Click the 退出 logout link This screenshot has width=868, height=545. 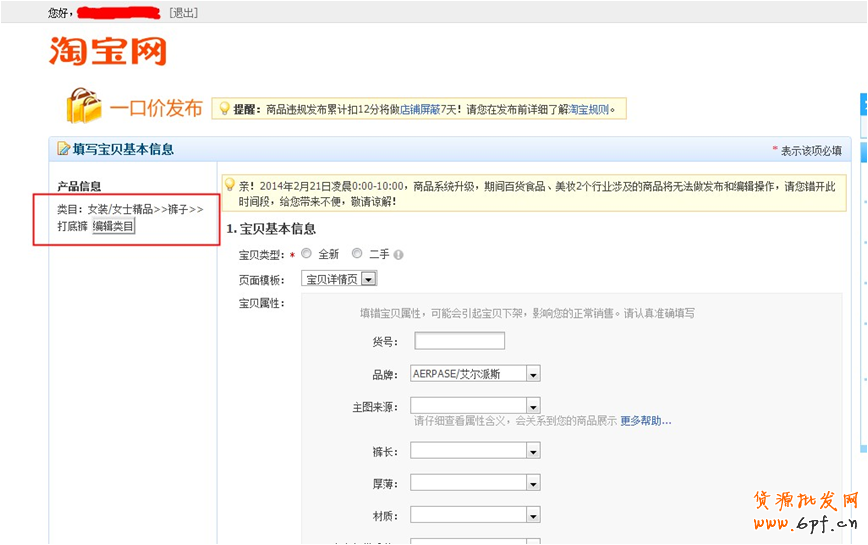(x=183, y=13)
